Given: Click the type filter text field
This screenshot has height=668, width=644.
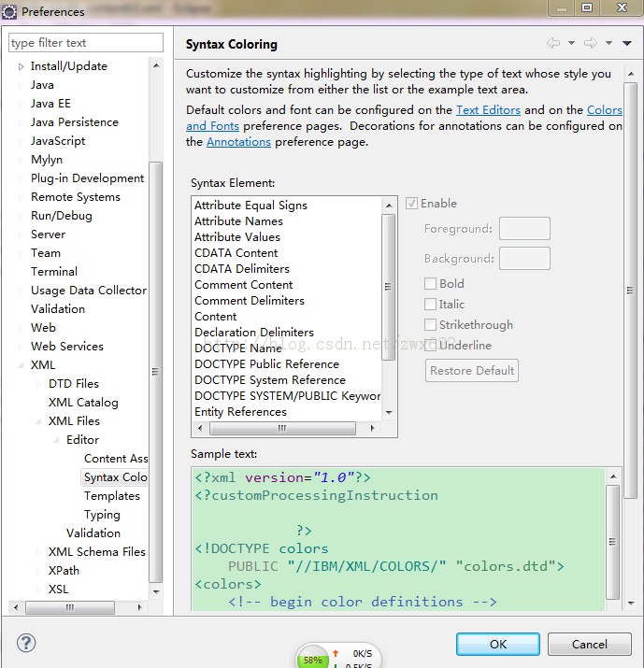Looking at the screenshot, I should tap(85, 43).
